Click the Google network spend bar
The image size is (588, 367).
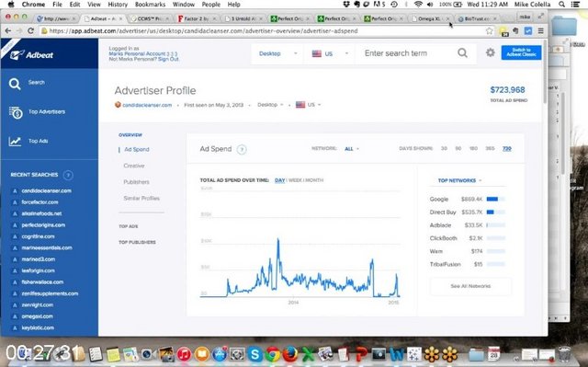496,200
